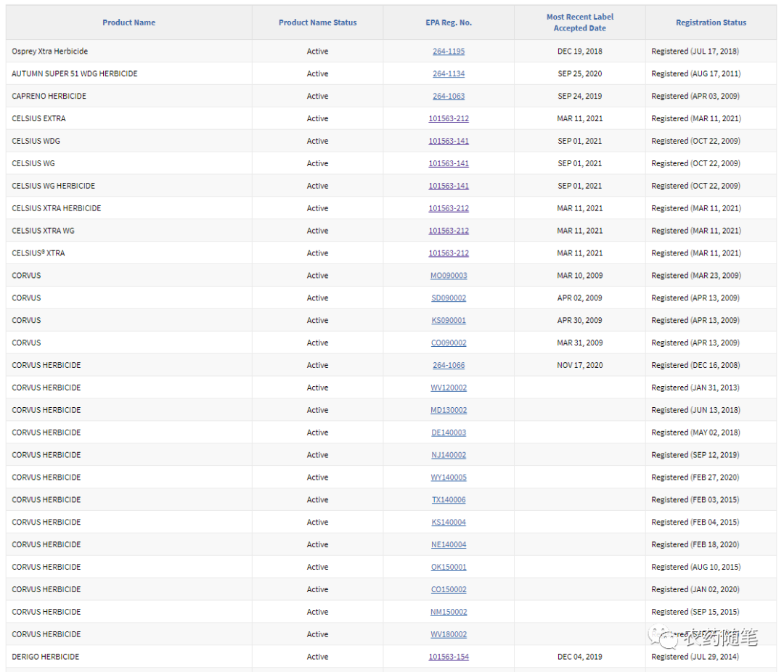
Task: Open EPA registration 264-1063
Action: pos(449,96)
